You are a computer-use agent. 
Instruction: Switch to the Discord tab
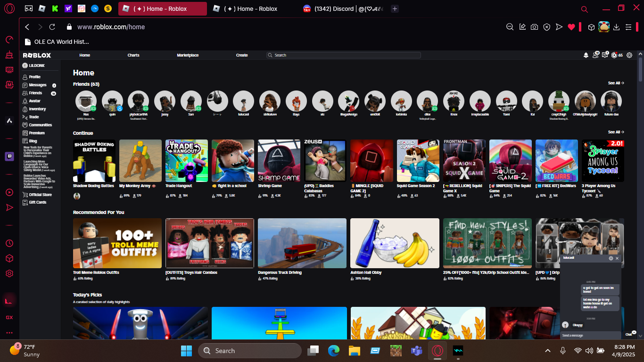click(x=343, y=8)
